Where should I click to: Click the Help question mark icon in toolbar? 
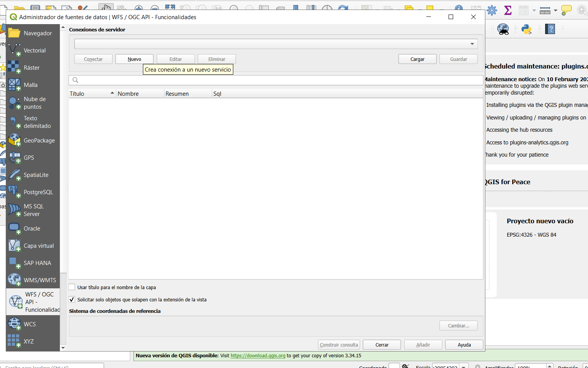point(550,29)
